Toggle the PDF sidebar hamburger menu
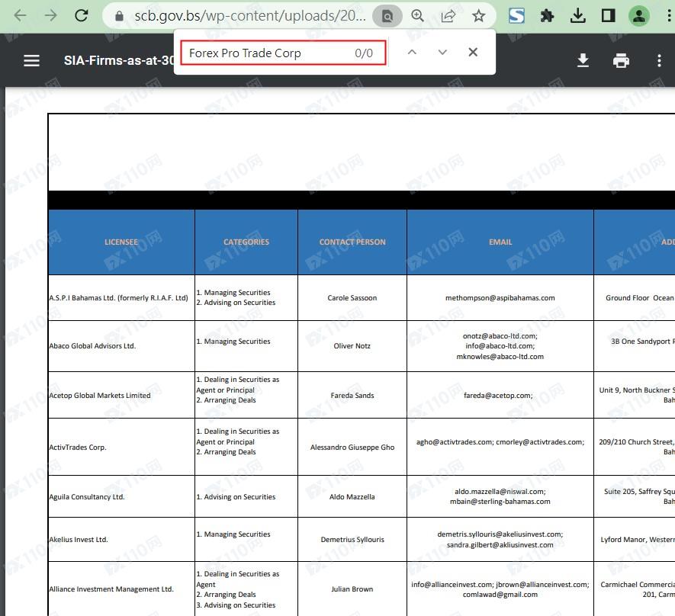Image resolution: width=675 pixels, height=616 pixels. (31, 60)
